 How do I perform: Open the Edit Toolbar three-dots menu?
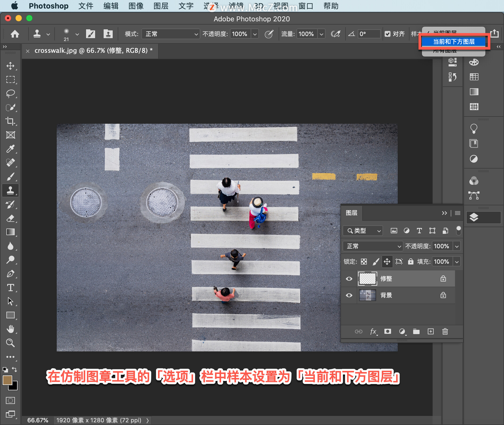(10, 357)
